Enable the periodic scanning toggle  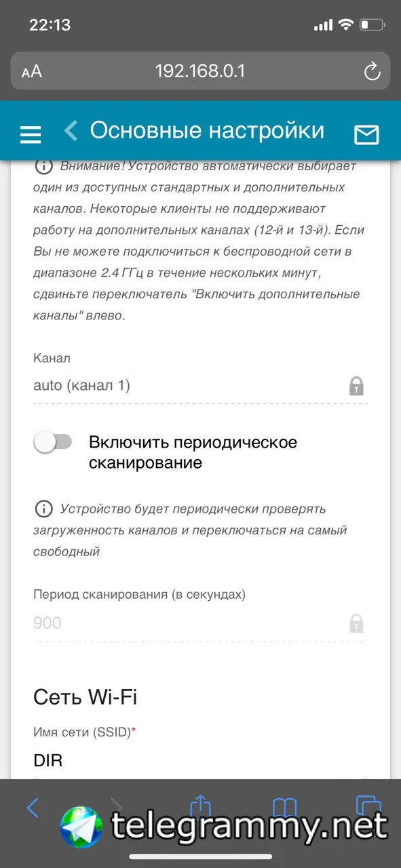pyautogui.click(x=53, y=443)
